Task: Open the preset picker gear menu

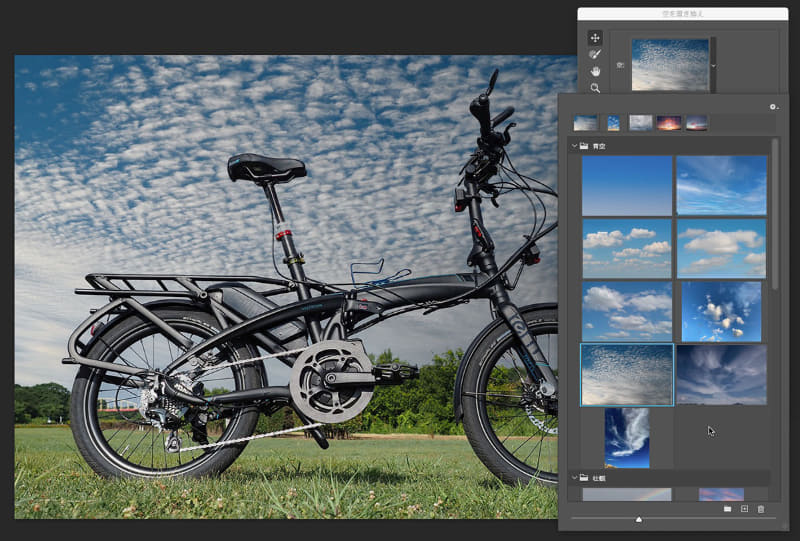Action: (x=773, y=107)
